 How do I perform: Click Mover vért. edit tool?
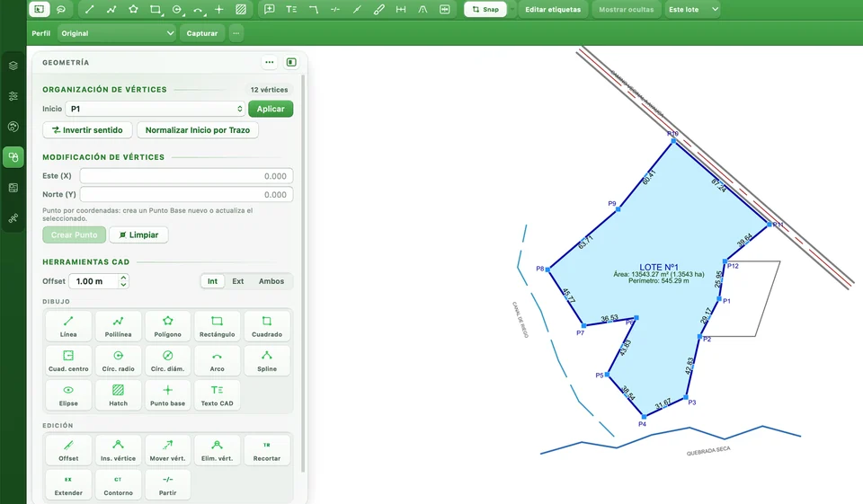[167, 450]
